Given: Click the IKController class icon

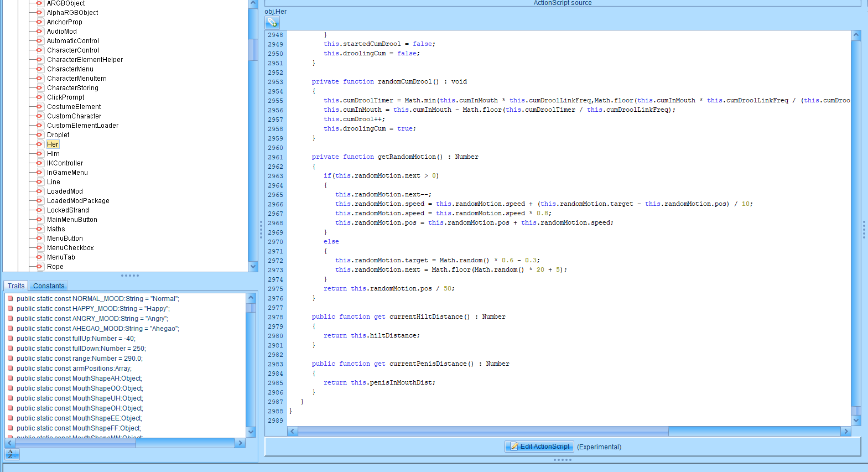Looking at the screenshot, I should [39, 163].
